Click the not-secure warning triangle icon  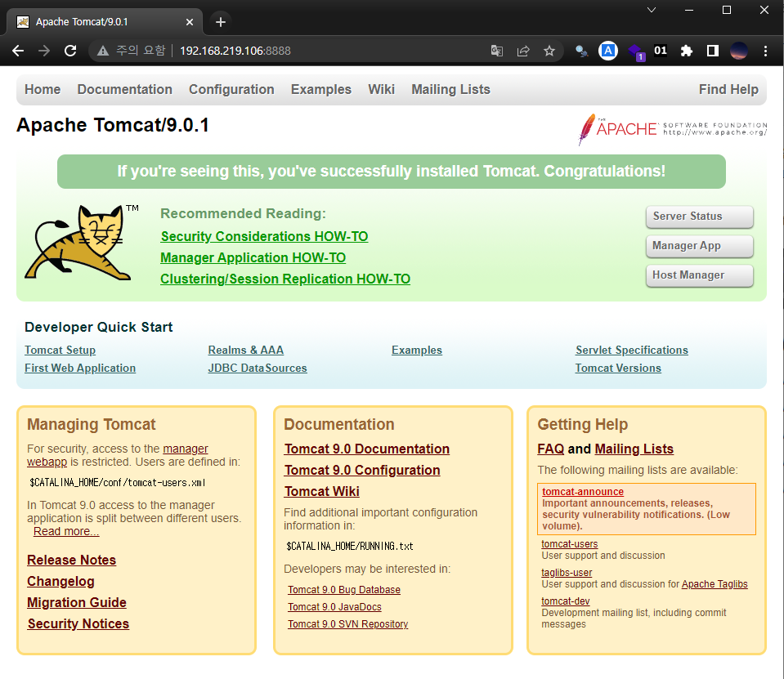point(103,51)
